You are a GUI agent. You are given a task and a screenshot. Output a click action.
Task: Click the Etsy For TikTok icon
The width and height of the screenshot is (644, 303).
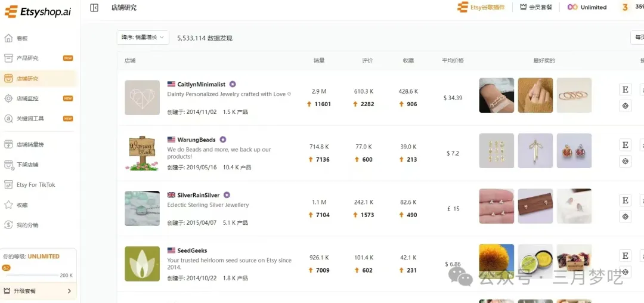pos(8,185)
